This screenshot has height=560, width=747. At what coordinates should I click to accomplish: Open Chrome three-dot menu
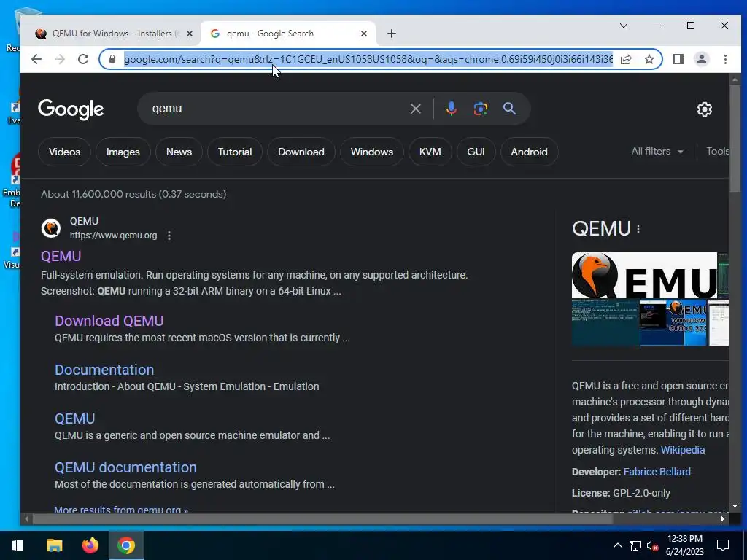[725, 59]
